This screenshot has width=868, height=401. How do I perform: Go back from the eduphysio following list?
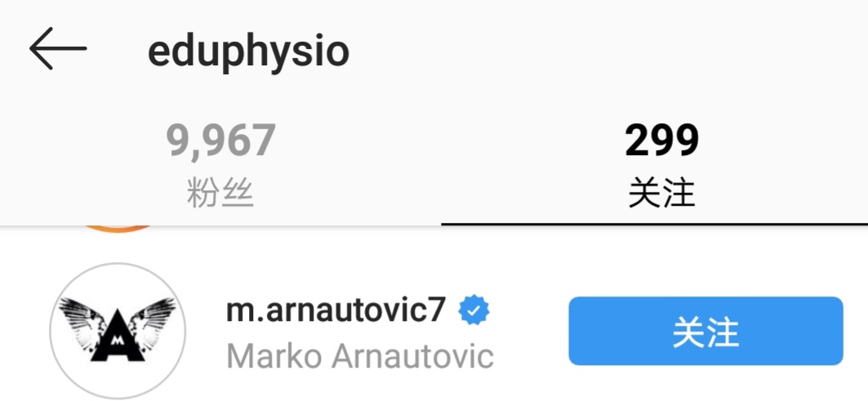click(58, 49)
